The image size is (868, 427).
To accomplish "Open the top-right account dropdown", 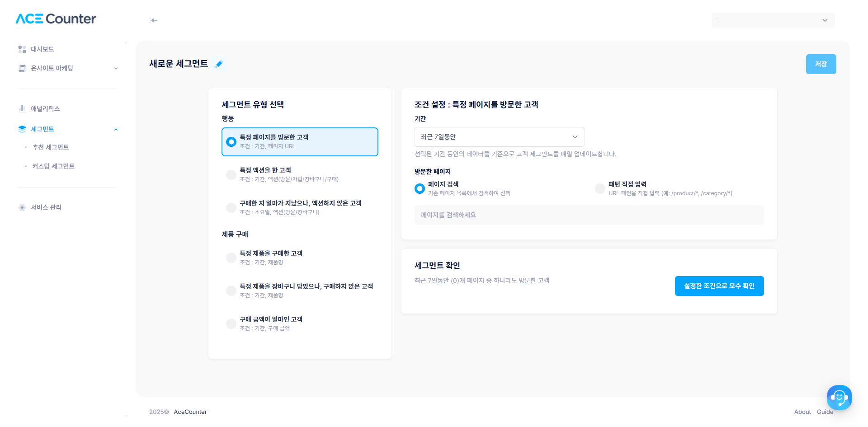I will point(773,20).
